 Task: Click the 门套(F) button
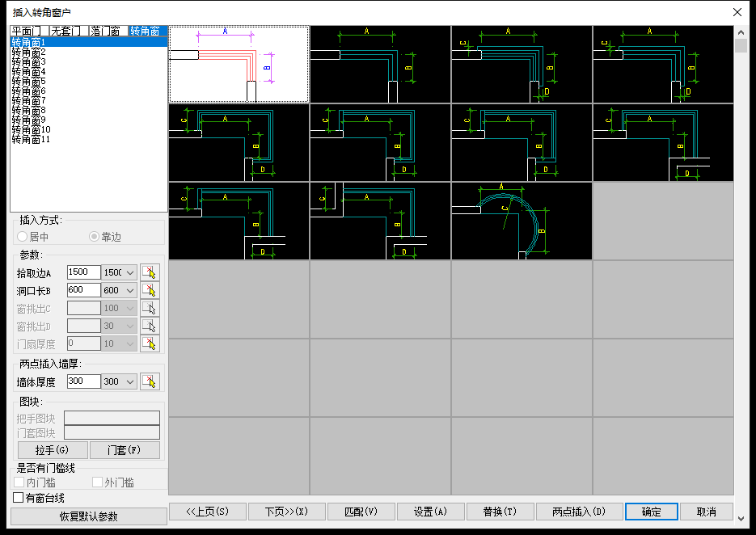(125, 450)
